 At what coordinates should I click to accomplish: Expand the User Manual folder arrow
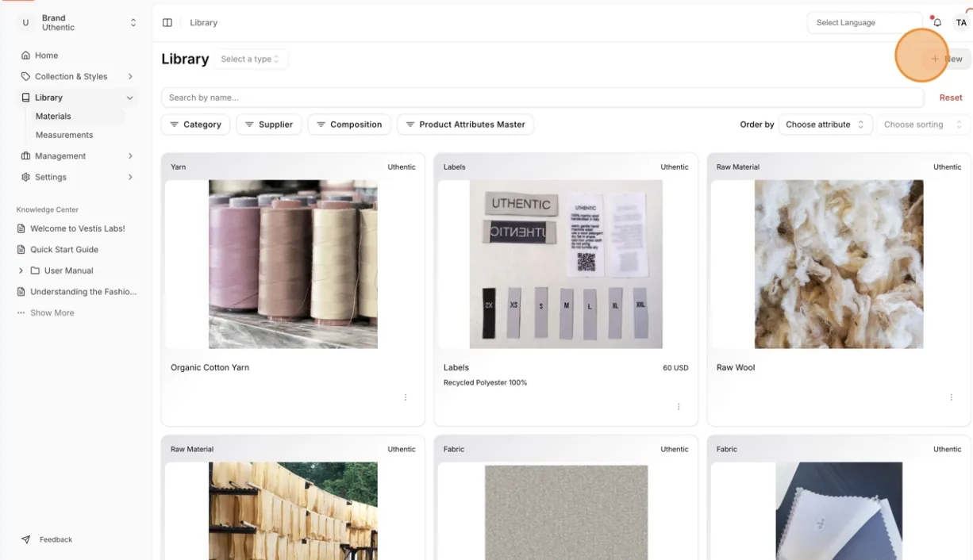tap(21, 270)
